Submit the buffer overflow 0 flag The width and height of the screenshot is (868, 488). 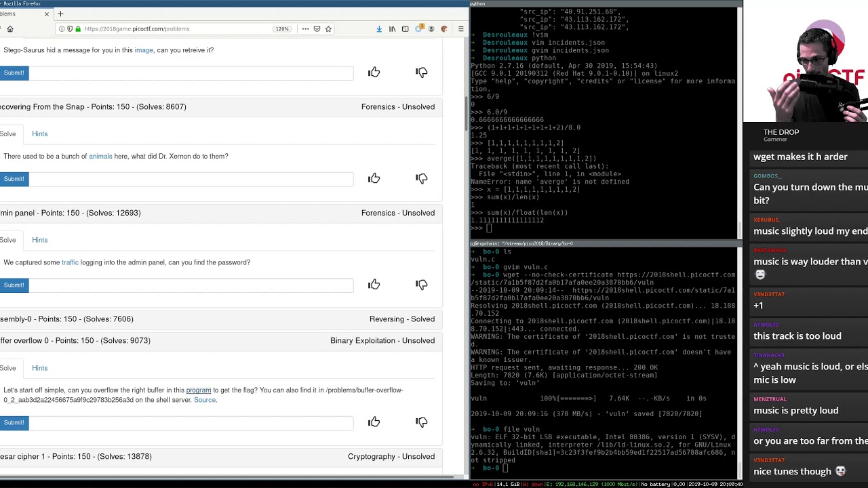(14, 423)
